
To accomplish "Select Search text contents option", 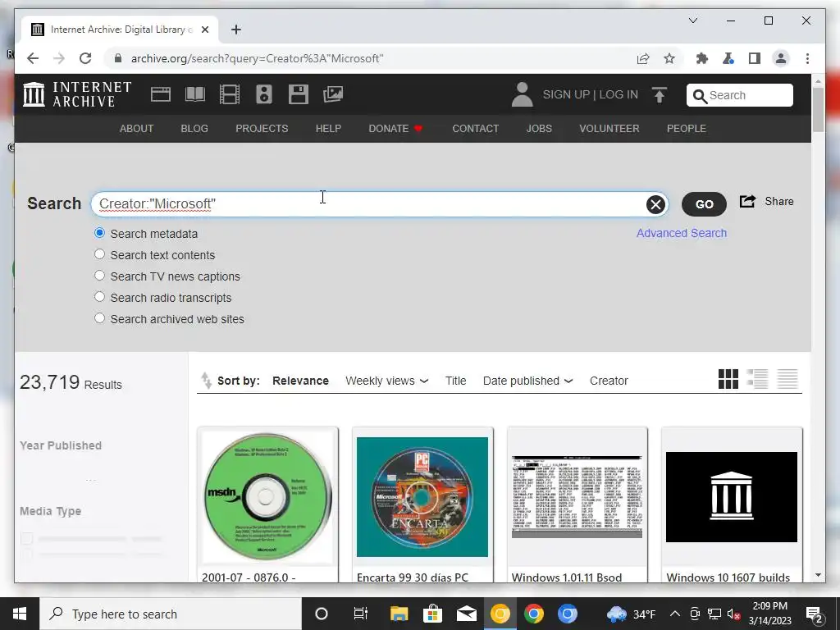I will tap(99, 254).
